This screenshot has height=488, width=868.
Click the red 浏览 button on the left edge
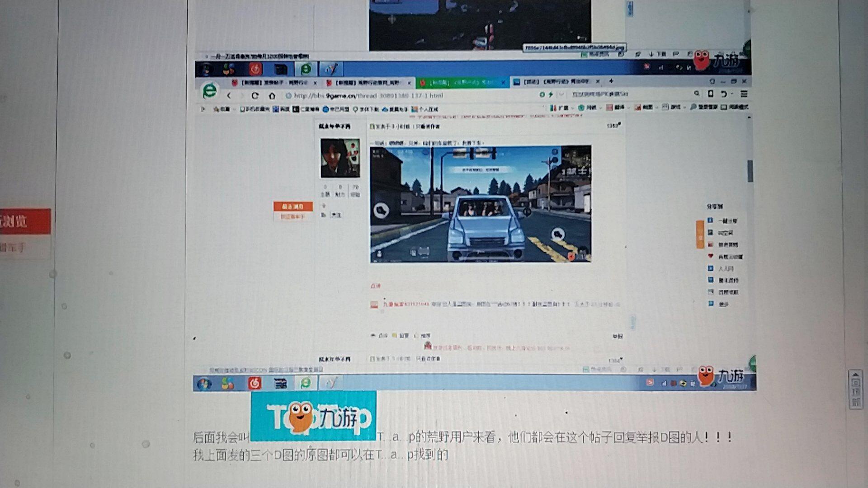point(24,221)
